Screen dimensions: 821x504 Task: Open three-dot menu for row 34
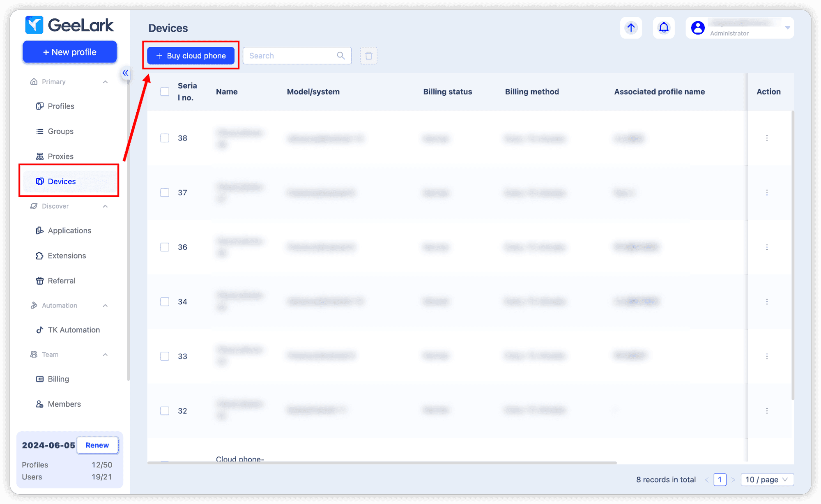tap(766, 301)
